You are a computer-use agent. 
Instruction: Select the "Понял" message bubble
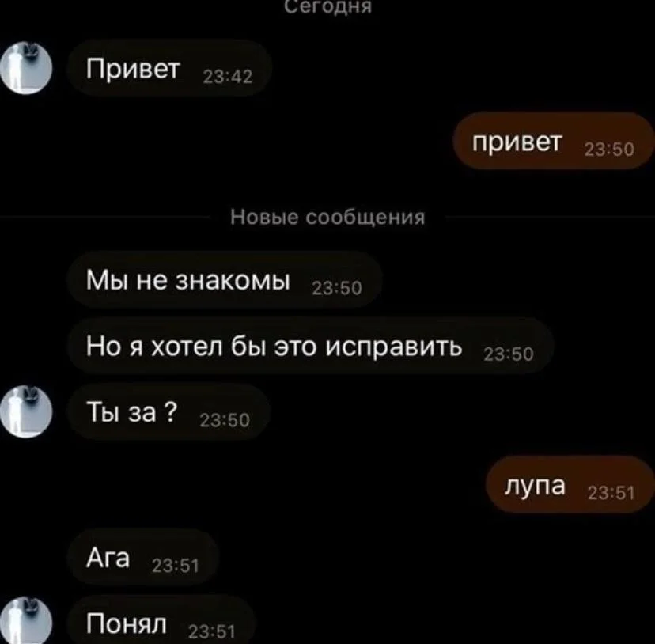point(161,621)
